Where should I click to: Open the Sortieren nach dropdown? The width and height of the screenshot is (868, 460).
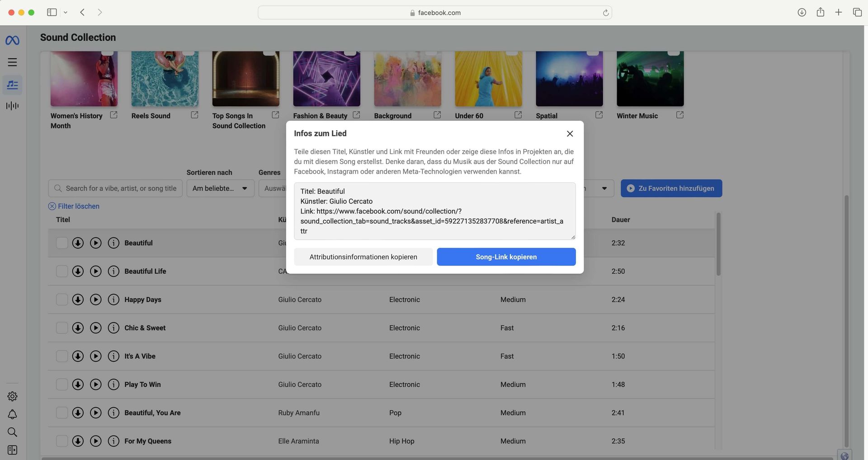pos(220,188)
